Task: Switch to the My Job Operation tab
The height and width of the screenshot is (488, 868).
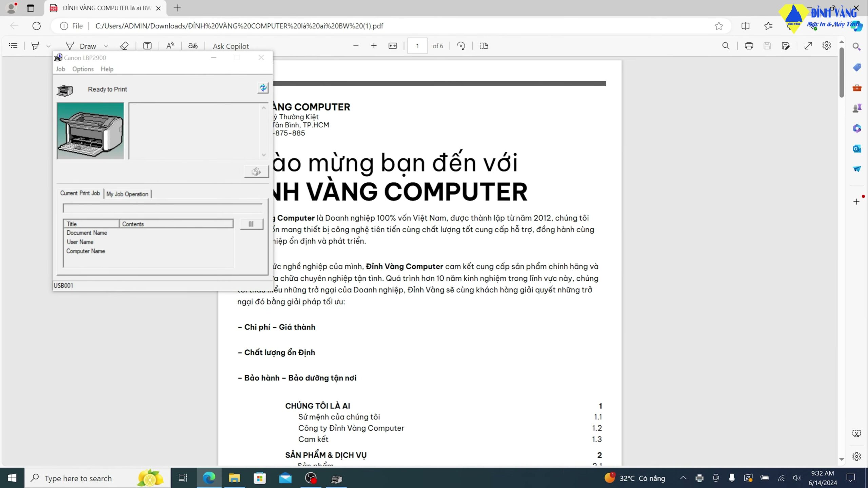Action: point(127,194)
